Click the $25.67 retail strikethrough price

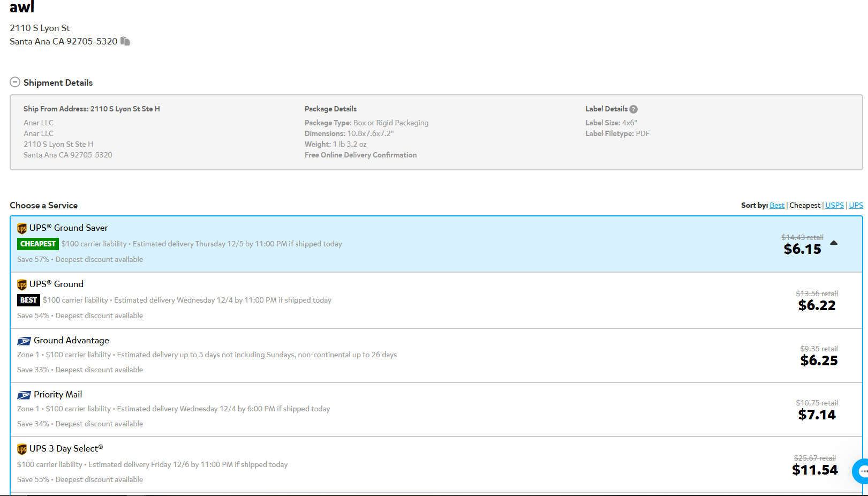tap(814, 458)
